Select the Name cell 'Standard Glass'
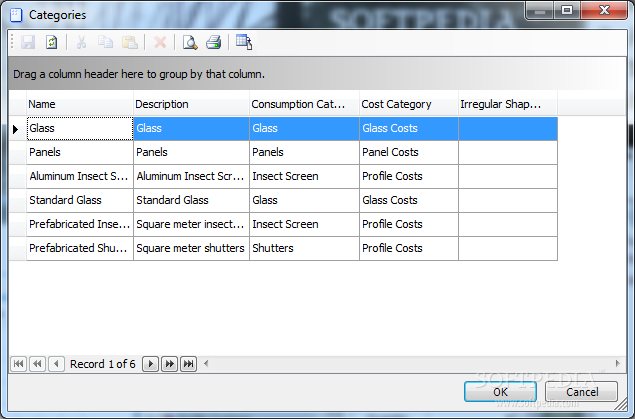635x419 pixels. pos(80,200)
